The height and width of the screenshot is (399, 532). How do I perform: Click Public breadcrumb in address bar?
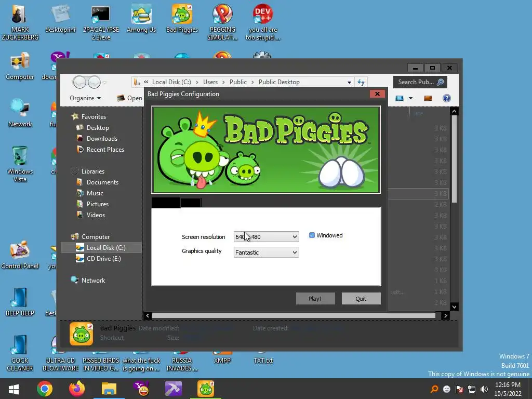point(238,82)
